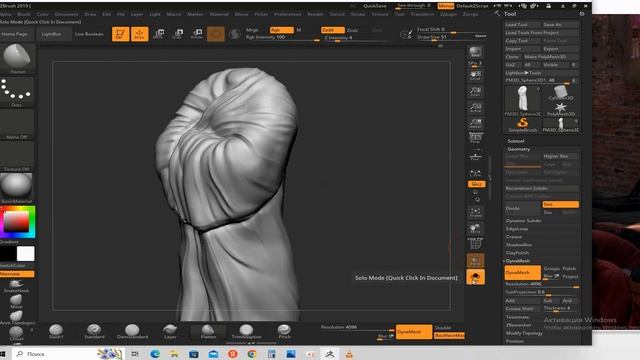The height and width of the screenshot is (360, 640).
Task: Toggle the orange Qxyz rotation button
Action: point(476,184)
